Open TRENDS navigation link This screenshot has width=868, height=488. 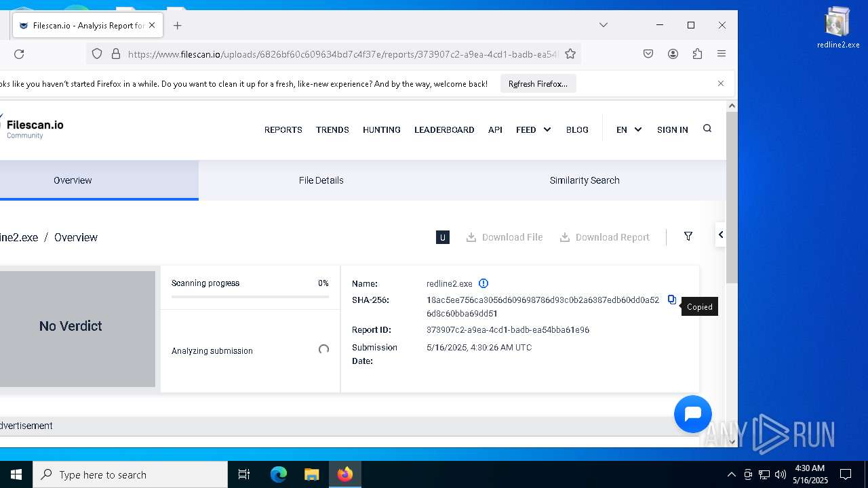click(x=332, y=129)
